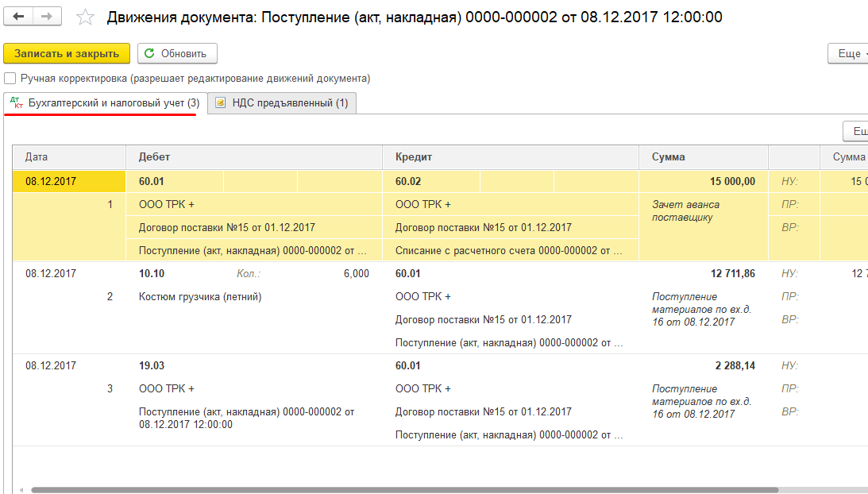Click credit Поступление document in row 2

click(509, 343)
